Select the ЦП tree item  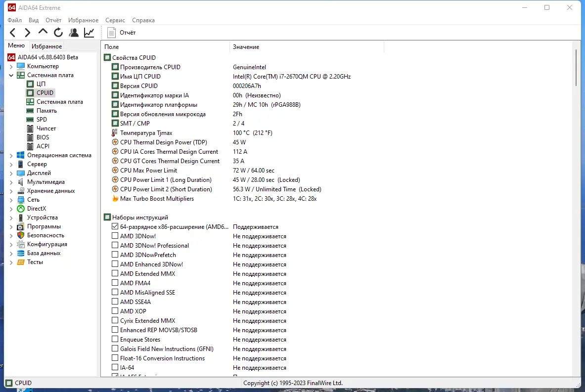coord(41,84)
